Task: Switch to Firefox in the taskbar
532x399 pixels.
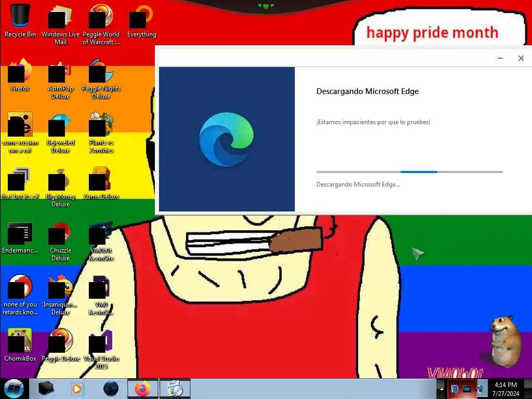Action: tap(143, 389)
